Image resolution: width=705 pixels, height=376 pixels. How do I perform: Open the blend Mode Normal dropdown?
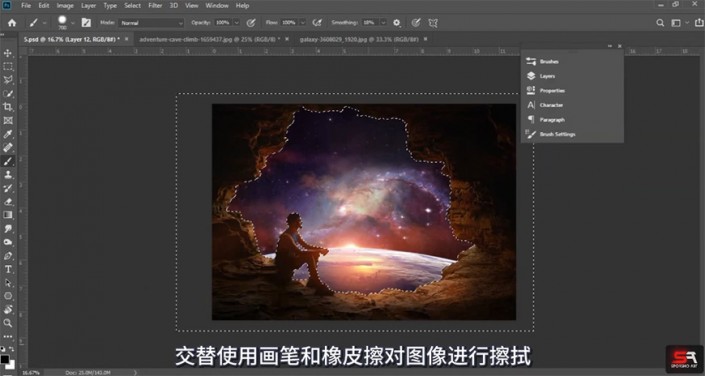(x=152, y=22)
